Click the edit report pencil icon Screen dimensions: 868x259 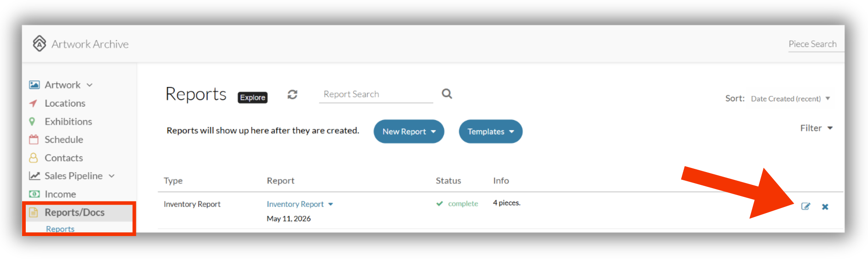coord(805,207)
